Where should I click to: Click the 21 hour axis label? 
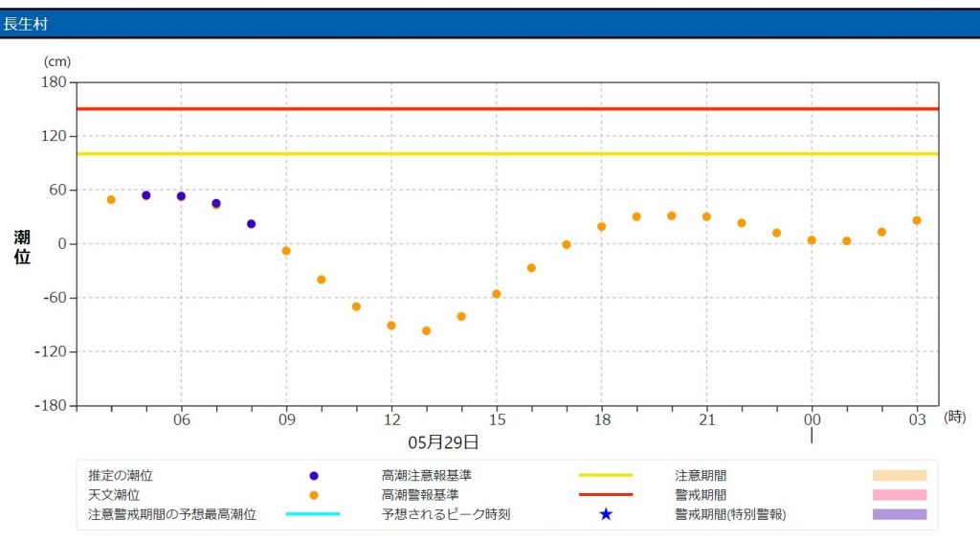[707, 419]
